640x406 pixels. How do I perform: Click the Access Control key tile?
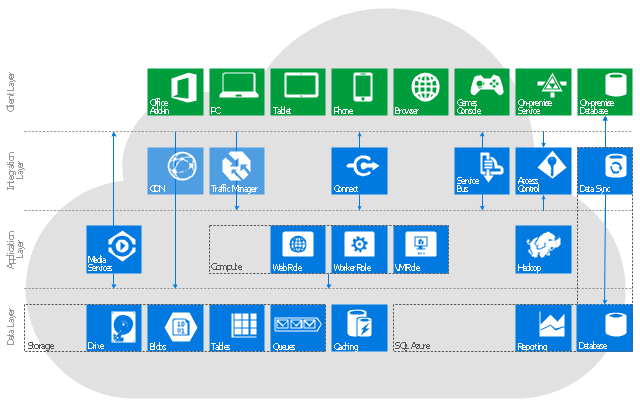[543, 171]
